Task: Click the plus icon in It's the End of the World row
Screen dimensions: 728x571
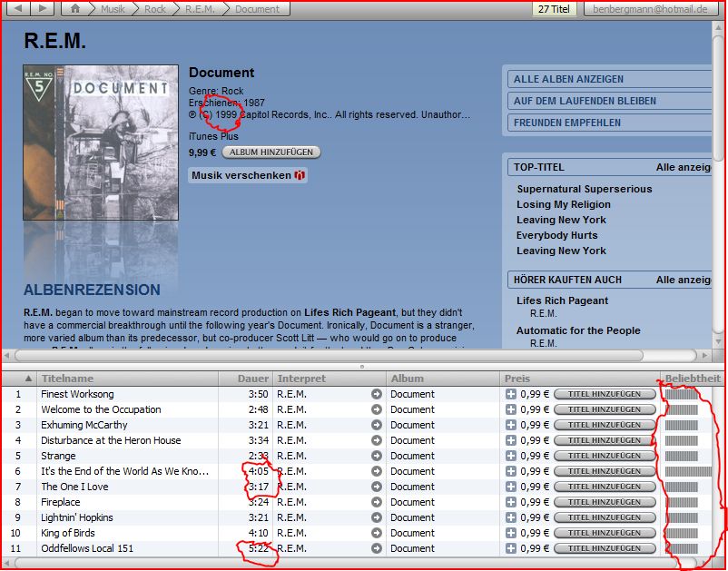Action: (511, 471)
